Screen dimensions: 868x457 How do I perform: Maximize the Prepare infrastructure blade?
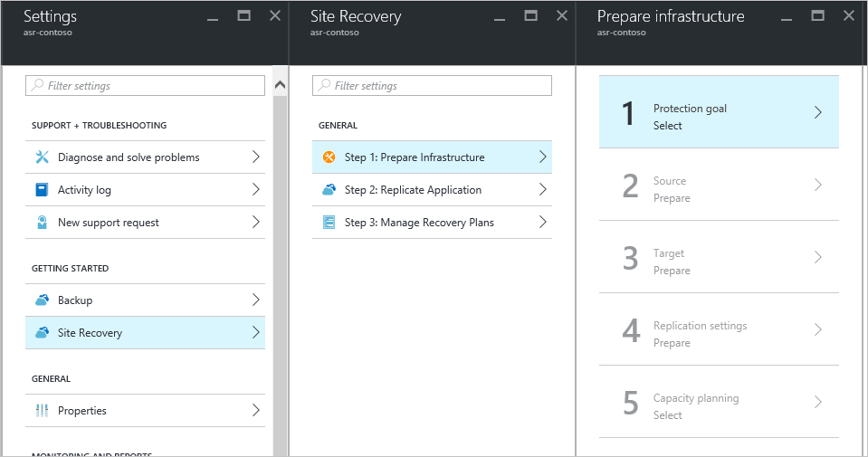[x=817, y=15]
